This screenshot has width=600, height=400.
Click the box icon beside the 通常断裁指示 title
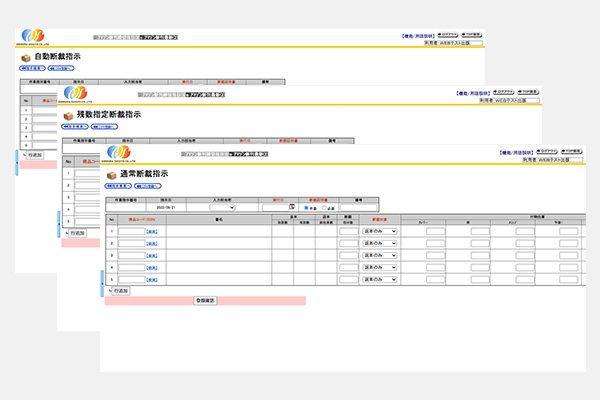tap(111, 175)
